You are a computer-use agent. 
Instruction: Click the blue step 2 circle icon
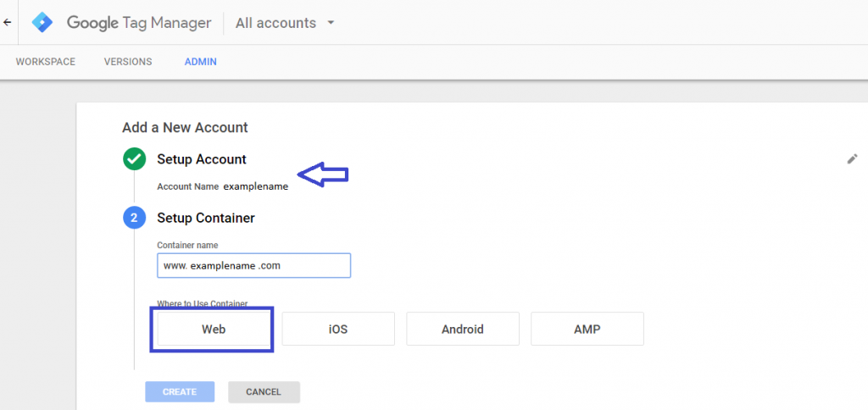134,218
